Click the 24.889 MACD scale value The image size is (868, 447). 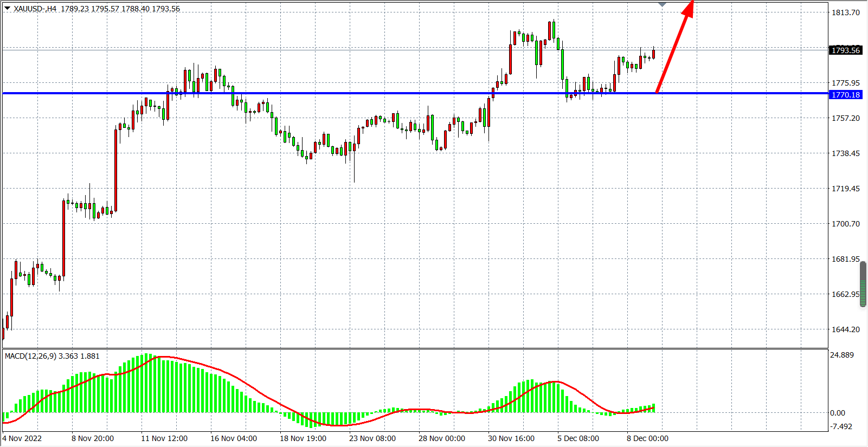tap(841, 355)
